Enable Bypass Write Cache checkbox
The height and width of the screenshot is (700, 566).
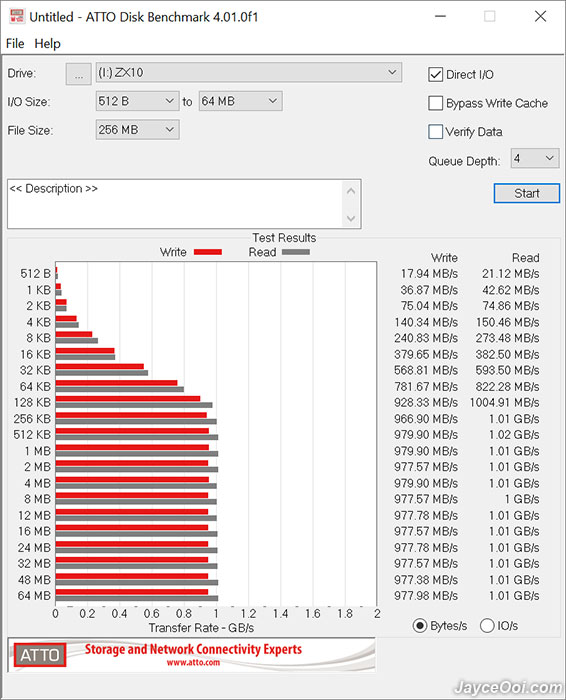435,103
